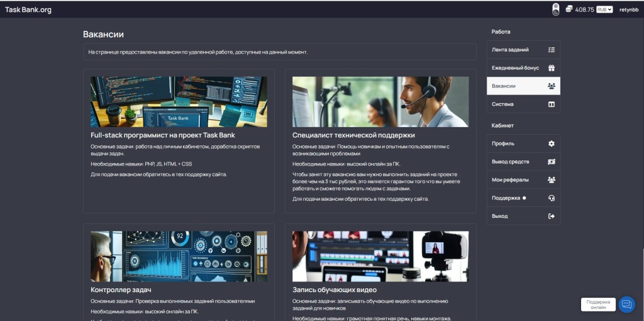Screen dimensions: 644x321
Task: Click the Специалист технической поддержки vacancy image
Action: [x=380, y=101]
